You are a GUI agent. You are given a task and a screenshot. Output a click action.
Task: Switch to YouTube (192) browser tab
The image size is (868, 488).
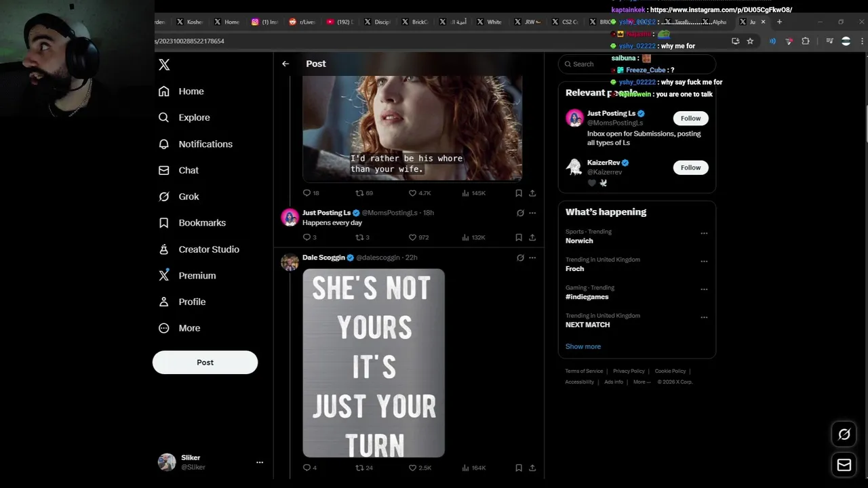point(340,22)
